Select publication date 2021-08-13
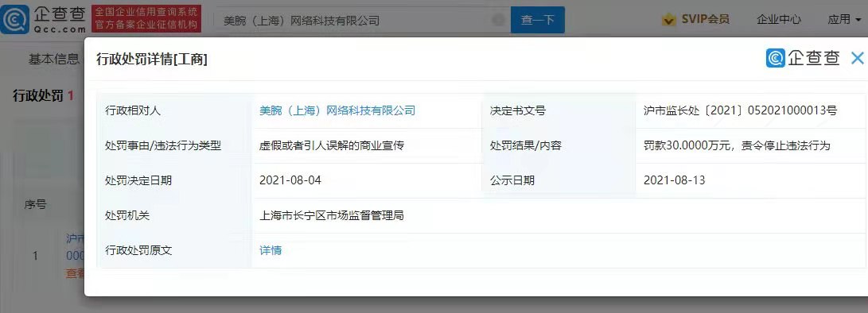Screen dimensions: 868x313 pos(674,180)
